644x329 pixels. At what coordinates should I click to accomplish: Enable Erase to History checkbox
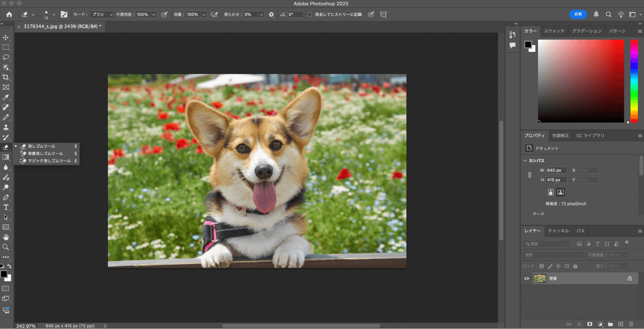[310, 15]
